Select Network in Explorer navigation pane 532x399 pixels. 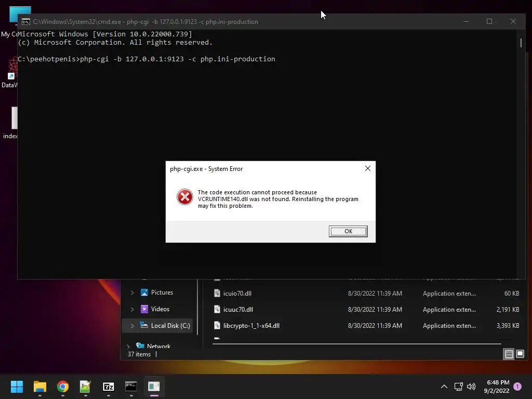(x=158, y=346)
